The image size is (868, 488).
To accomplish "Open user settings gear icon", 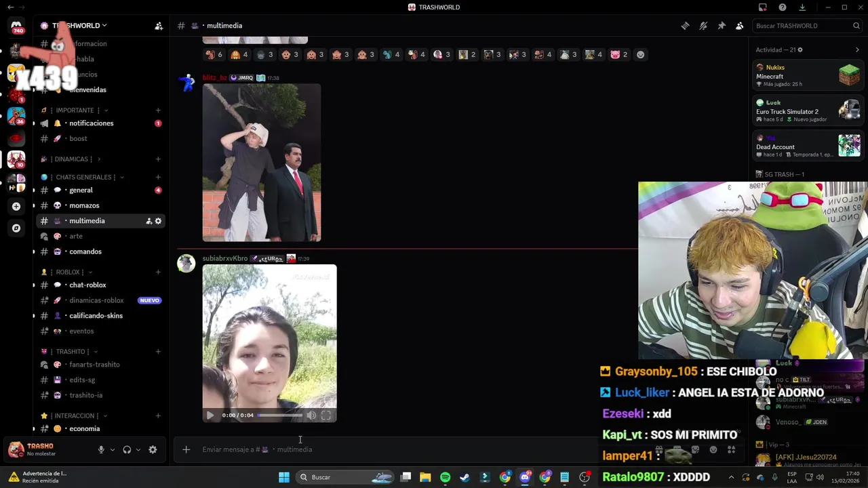I will tap(153, 449).
